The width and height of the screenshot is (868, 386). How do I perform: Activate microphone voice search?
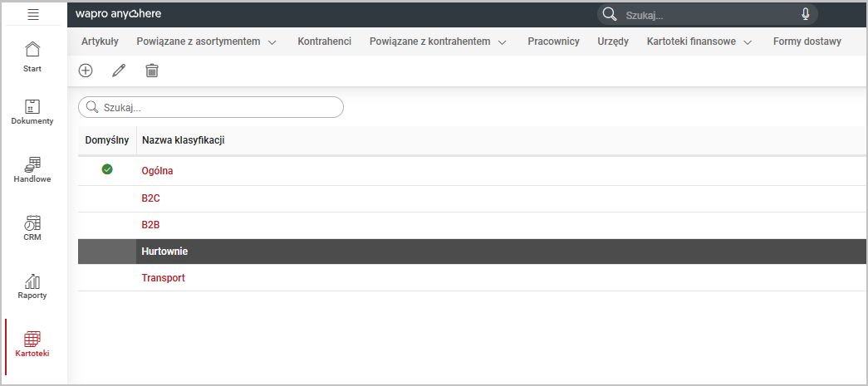805,14
